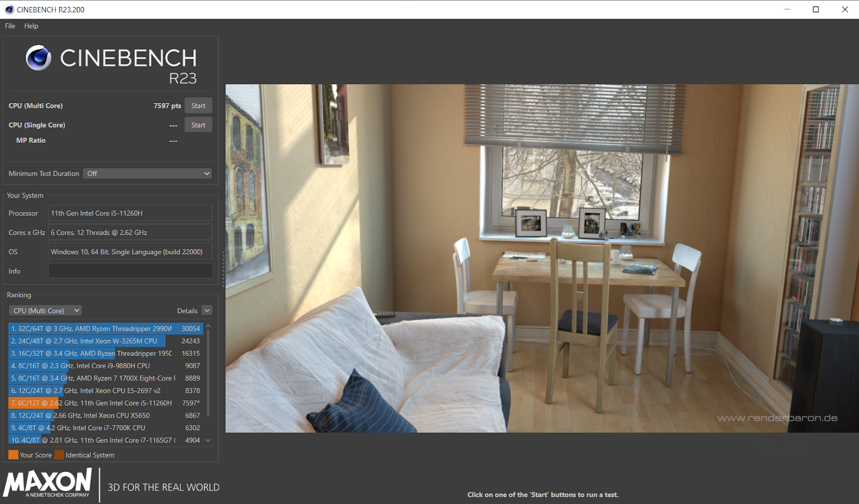Start the CPU (Single Core) test
The width and height of the screenshot is (859, 504).
198,125
